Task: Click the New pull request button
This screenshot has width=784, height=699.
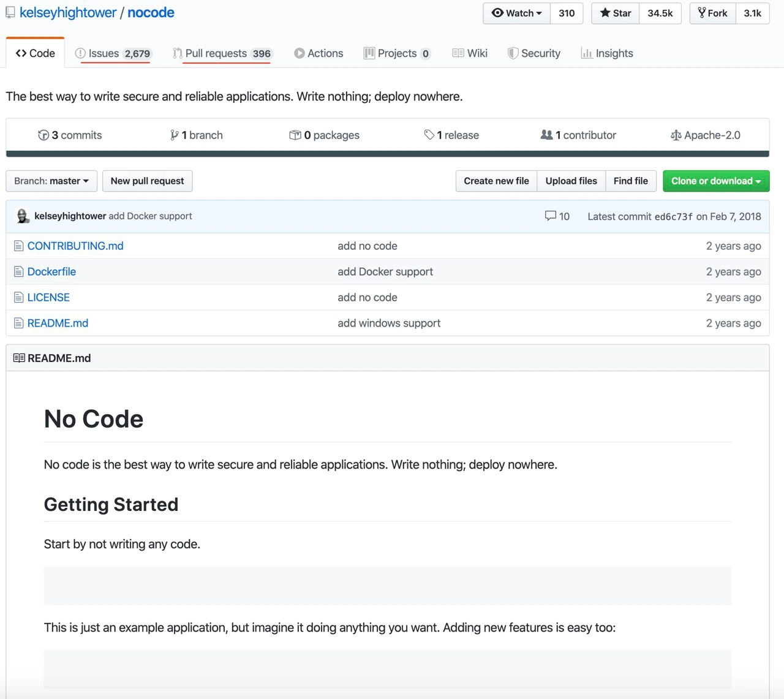Action: click(x=147, y=181)
